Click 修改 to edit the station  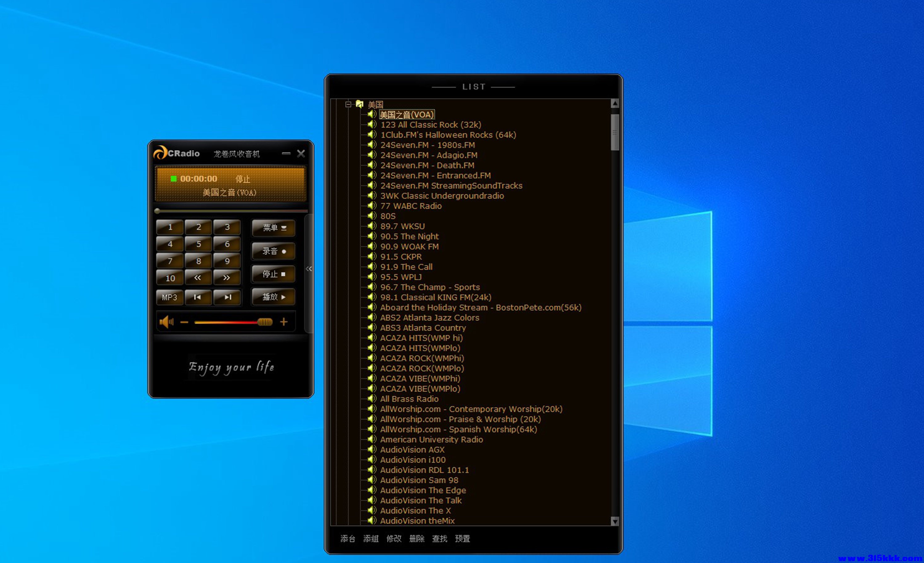pos(394,539)
